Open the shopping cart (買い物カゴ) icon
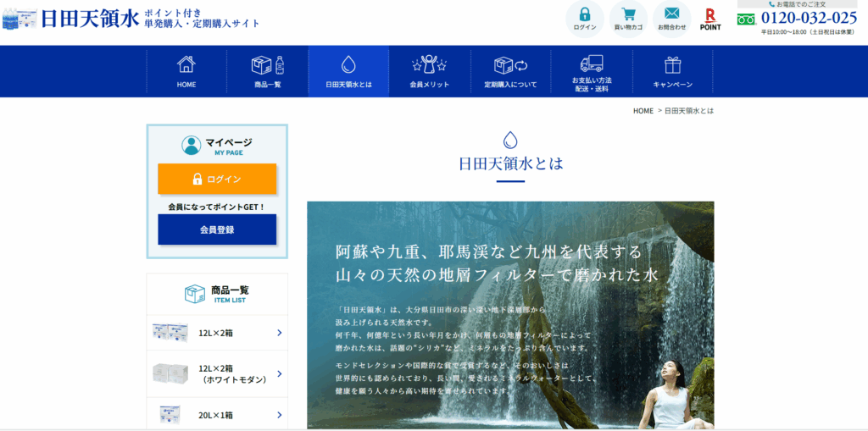The height and width of the screenshot is (431, 868). (x=628, y=14)
